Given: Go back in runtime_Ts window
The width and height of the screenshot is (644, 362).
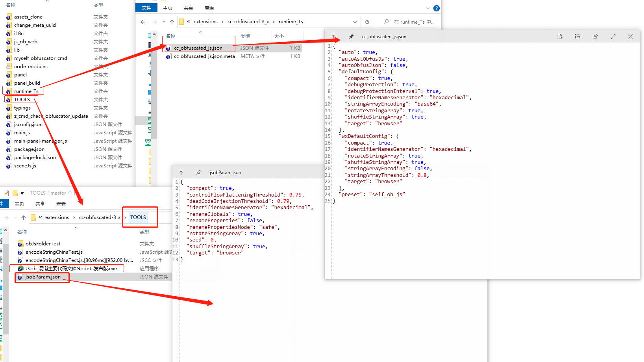Looking at the screenshot, I should pos(143,22).
